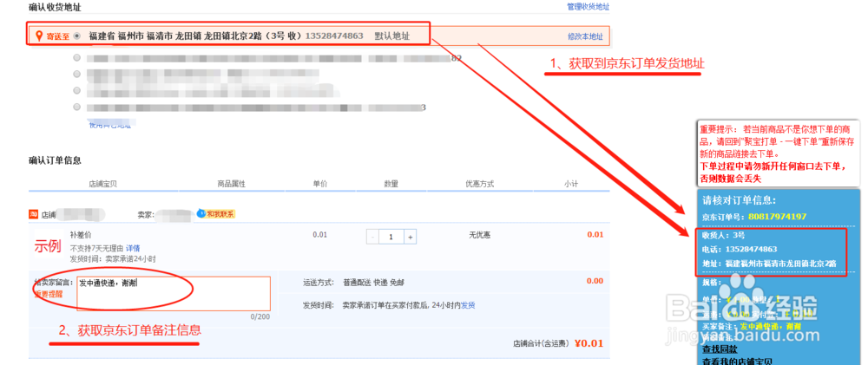
Task: Click the orange location pin icon next to 寄送至
Action: pos(39,36)
